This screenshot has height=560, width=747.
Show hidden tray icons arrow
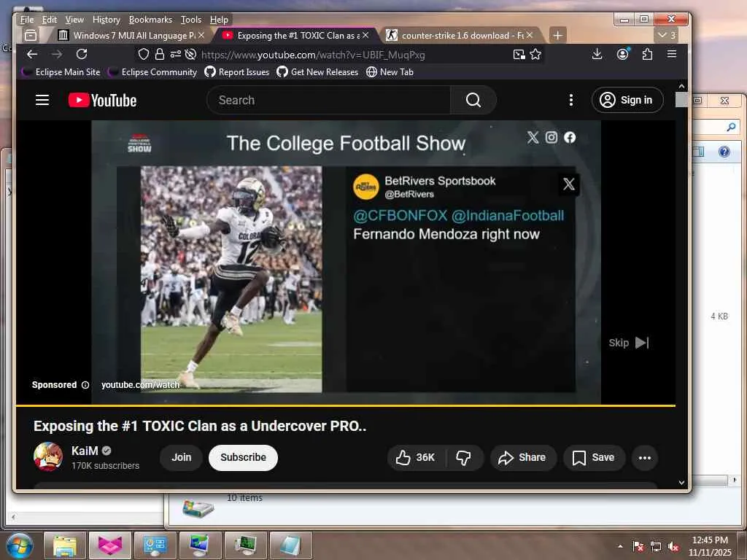pyautogui.click(x=620, y=547)
